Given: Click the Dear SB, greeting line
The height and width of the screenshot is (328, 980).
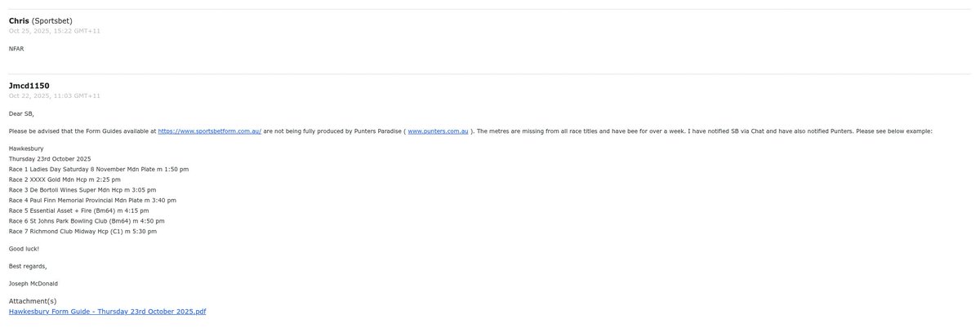Looking at the screenshot, I should pyautogui.click(x=21, y=113).
